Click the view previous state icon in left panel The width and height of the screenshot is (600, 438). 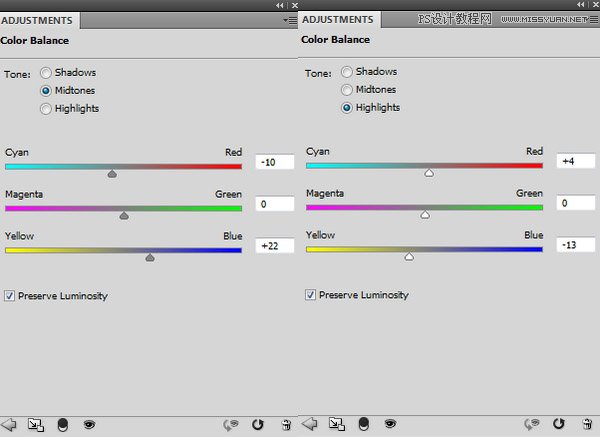click(228, 424)
